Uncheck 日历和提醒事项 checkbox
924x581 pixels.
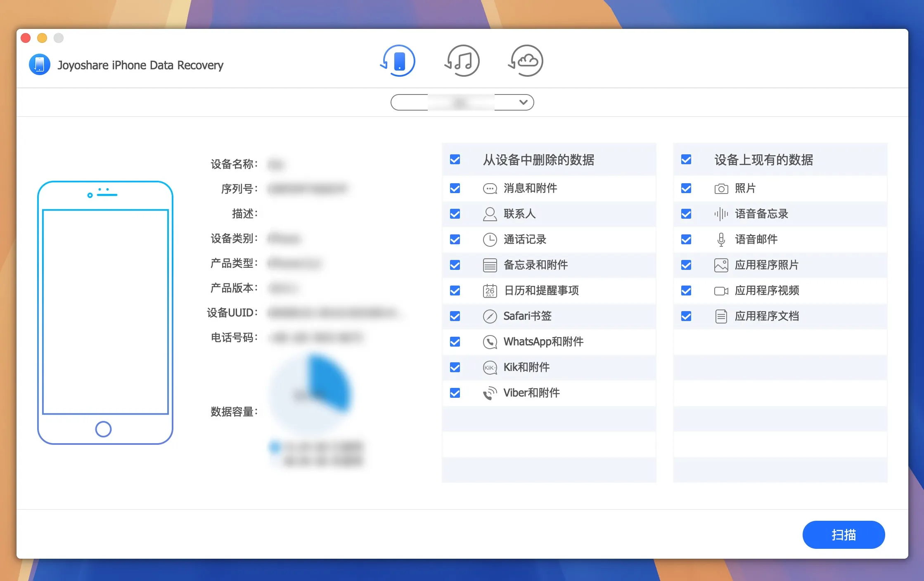coord(455,290)
